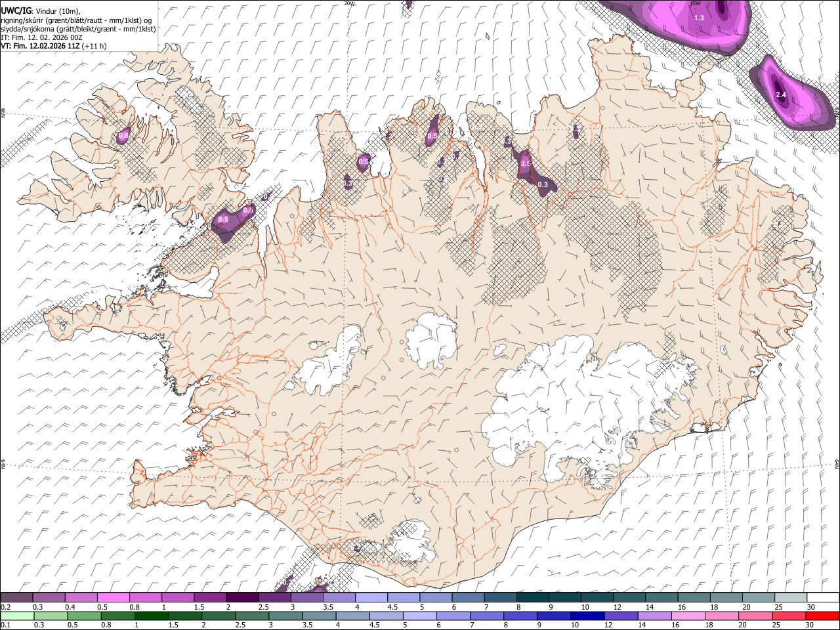Select the bright red 30 swatch in the lower legend row
This screenshot has width=840, height=630.
coord(822,616)
